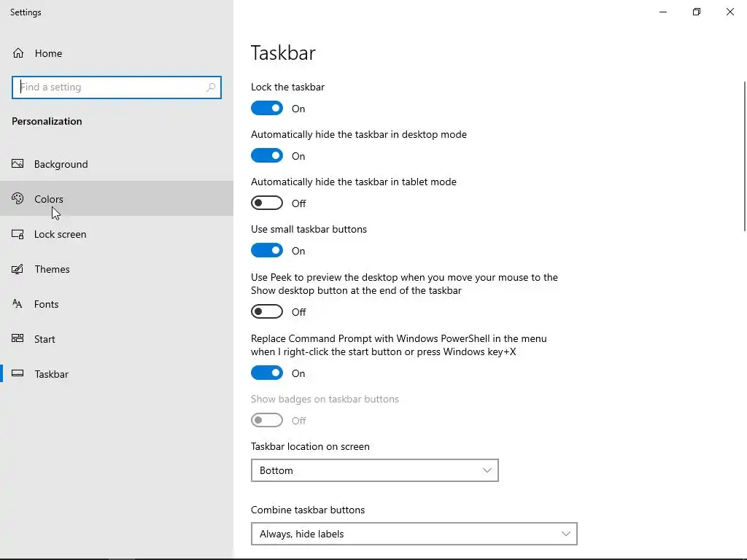The image size is (747, 560).
Task: Click the vertical scrollbar thumb
Action: pos(744,157)
